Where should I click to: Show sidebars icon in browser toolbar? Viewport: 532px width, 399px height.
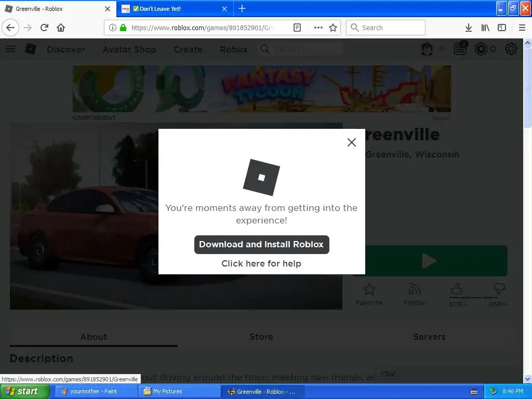click(x=502, y=28)
